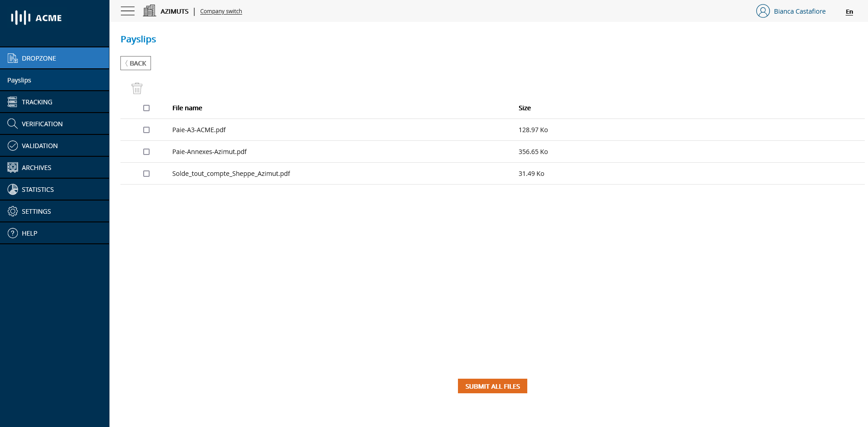This screenshot has height=427, width=868.
Task: Open the Dropzone menu item
Action: click(x=39, y=58)
